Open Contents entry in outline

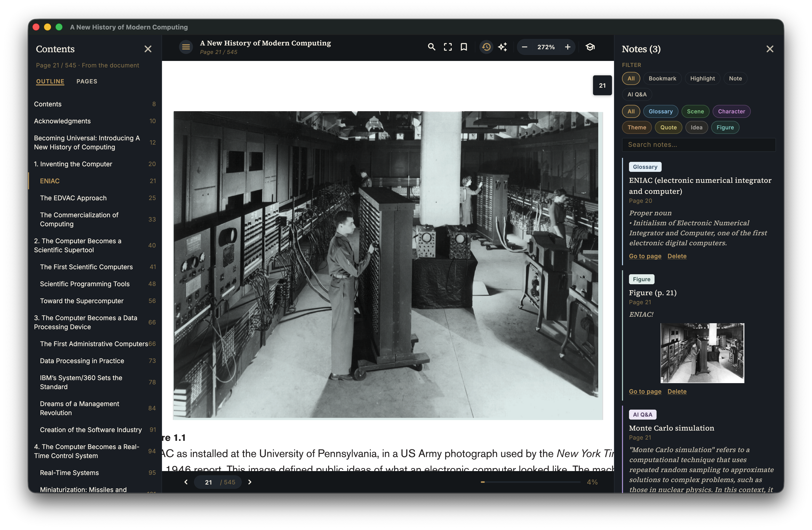tap(95, 104)
